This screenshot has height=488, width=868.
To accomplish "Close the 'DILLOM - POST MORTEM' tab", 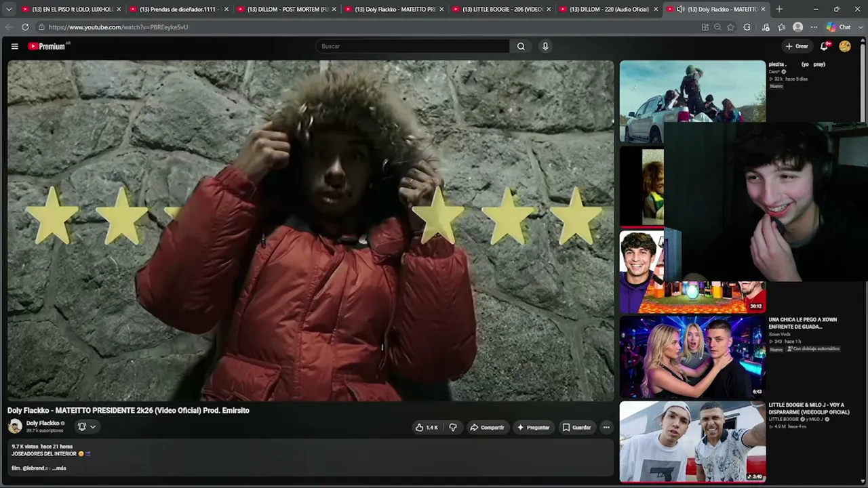I will point(334,9).
